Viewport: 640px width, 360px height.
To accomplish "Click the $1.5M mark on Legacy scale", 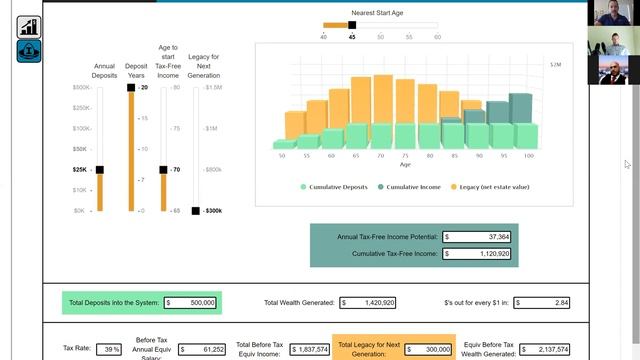I will [x=213, y=87].
